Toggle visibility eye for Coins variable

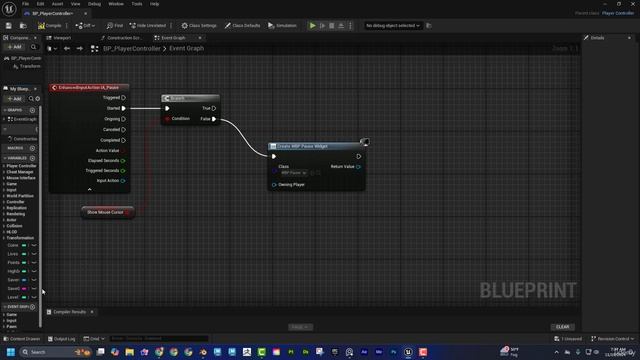click(34, 245)
